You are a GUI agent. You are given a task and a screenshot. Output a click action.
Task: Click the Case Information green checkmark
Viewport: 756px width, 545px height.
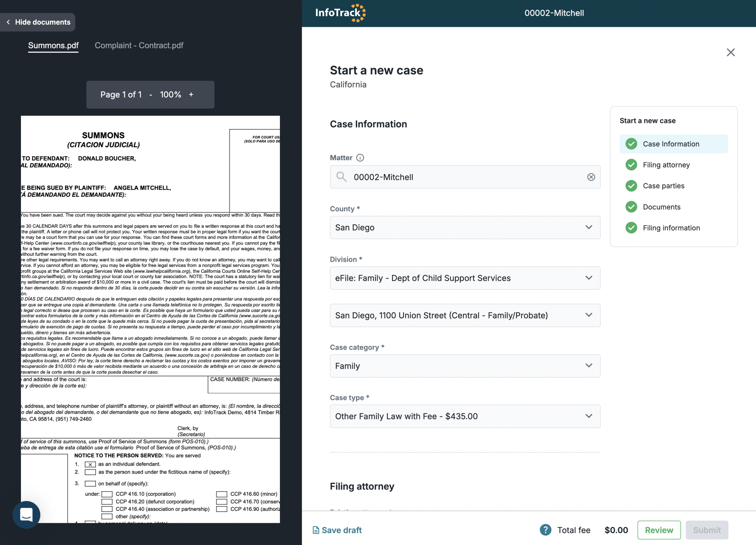(x=631, y=144)
